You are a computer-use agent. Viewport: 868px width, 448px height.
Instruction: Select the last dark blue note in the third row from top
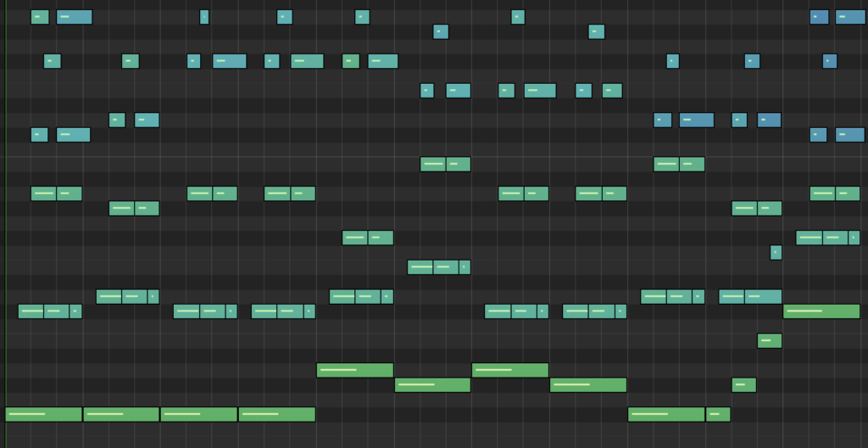pos(830,61)
